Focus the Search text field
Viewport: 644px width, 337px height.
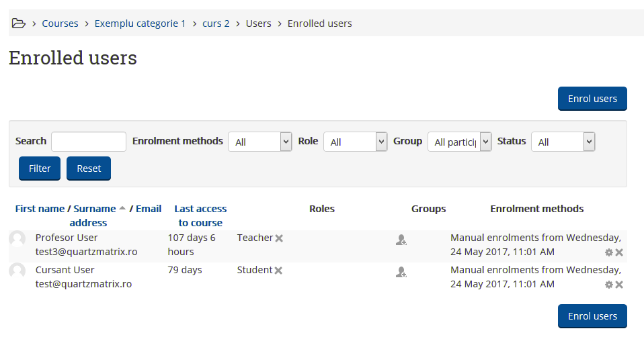pos(89,142)
